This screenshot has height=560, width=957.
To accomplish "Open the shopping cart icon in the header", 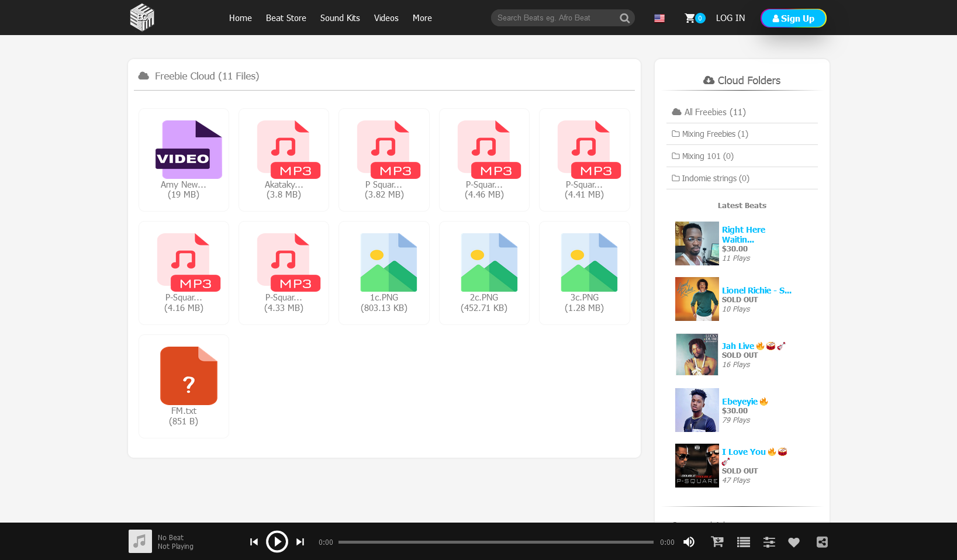I will point(690,18).
